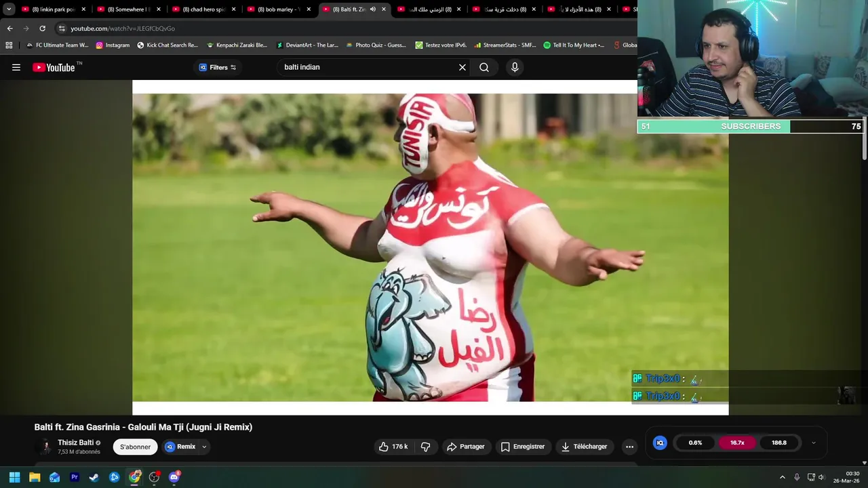Open Tell It To My Heart bookmark
The image size is (868, 488).
(x=574, y=45)
